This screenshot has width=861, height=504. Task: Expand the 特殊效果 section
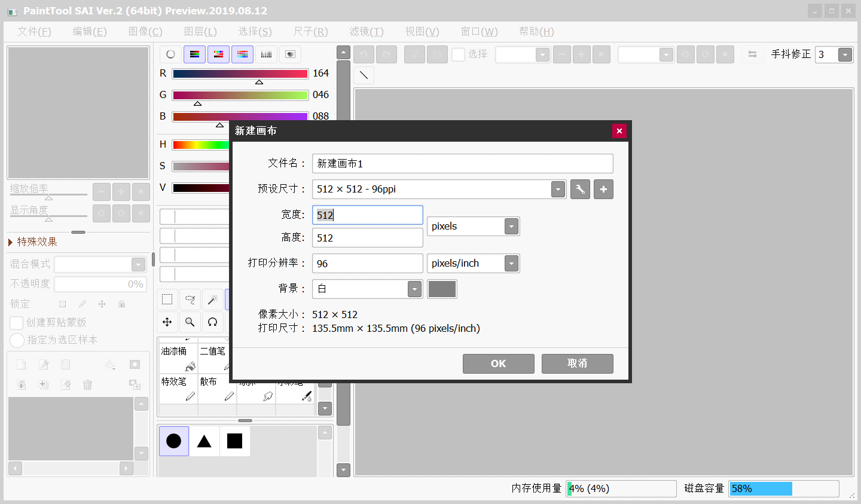[33, 242]
